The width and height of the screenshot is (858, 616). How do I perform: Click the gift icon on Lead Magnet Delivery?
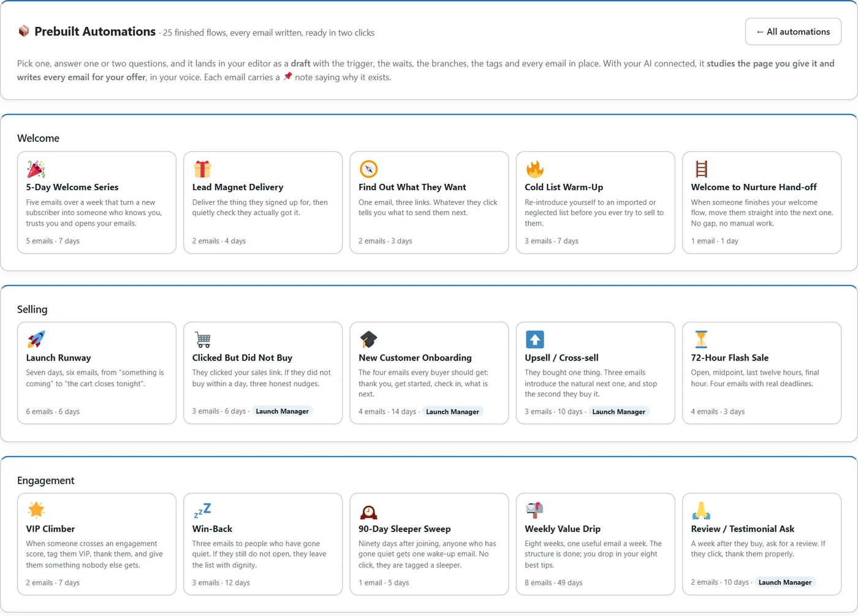tap(202, 169)
